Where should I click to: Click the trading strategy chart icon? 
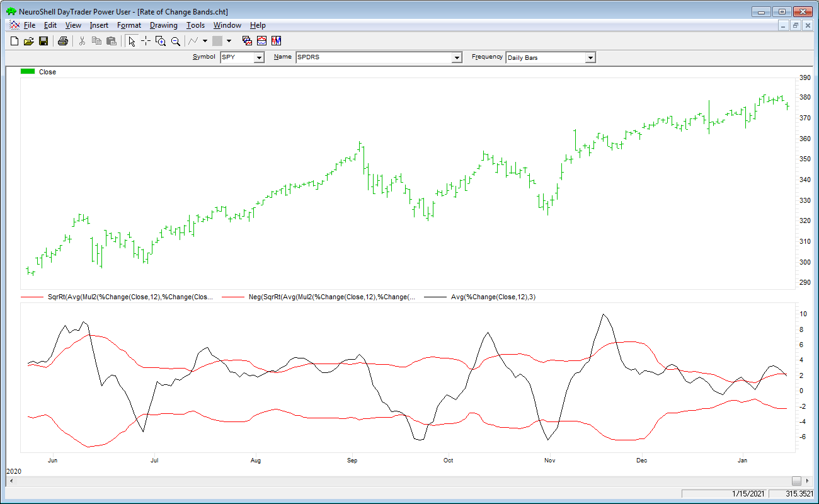276,41
